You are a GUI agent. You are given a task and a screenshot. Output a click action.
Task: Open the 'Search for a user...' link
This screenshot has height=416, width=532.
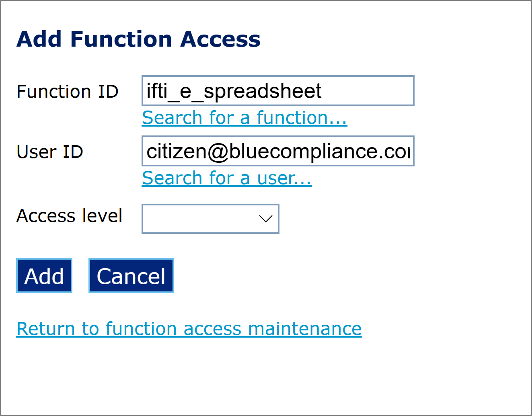tap(226, 178)
